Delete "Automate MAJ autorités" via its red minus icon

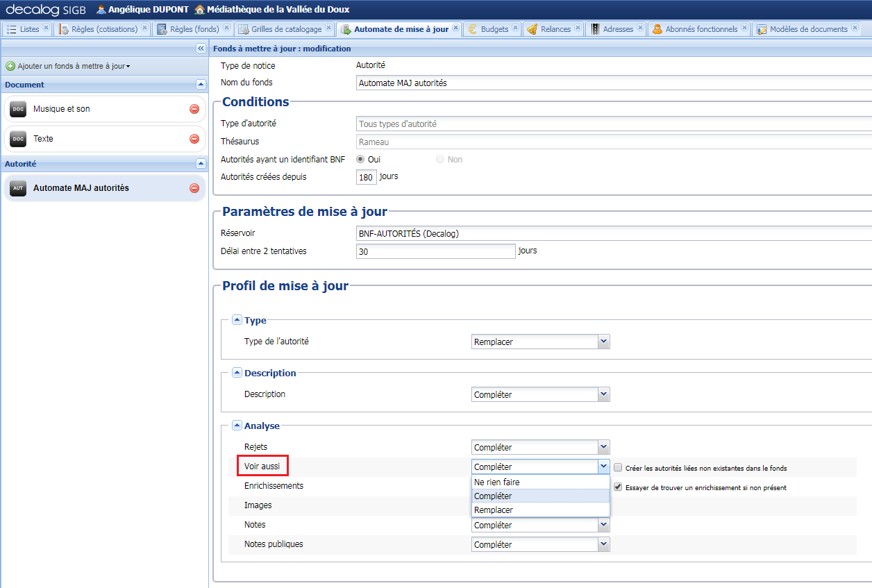194,187
